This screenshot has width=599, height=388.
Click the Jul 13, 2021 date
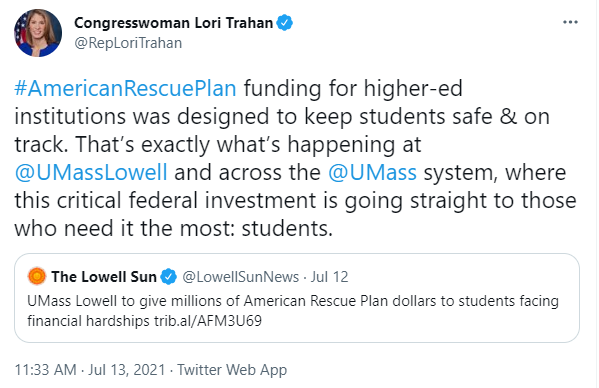[x=127, y=370]
